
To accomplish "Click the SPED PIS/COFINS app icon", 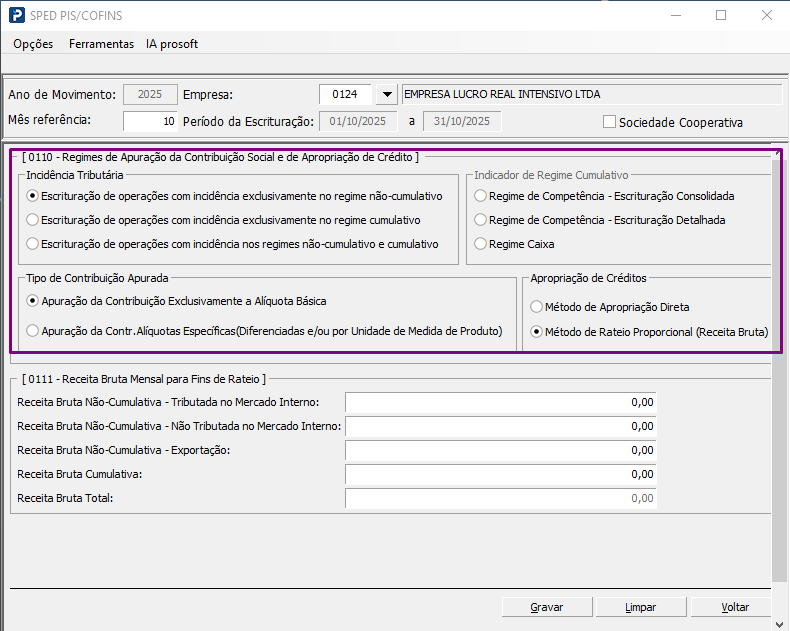I will 17,15.
